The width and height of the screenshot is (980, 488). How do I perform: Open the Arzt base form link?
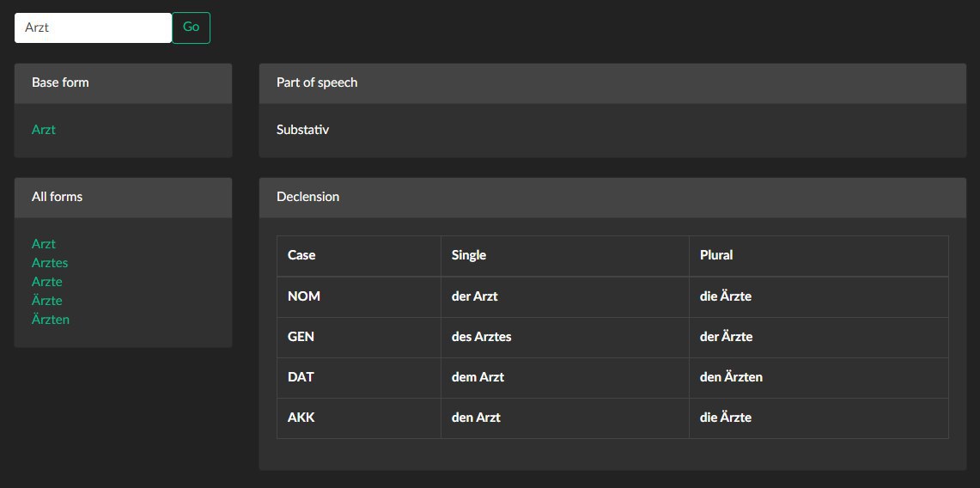pos(44,130)
